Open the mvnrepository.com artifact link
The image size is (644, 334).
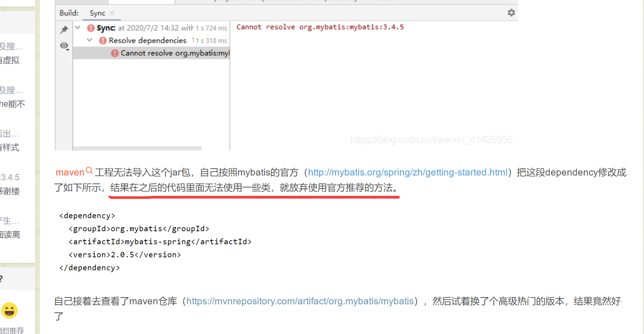click(x=300, y=301)
